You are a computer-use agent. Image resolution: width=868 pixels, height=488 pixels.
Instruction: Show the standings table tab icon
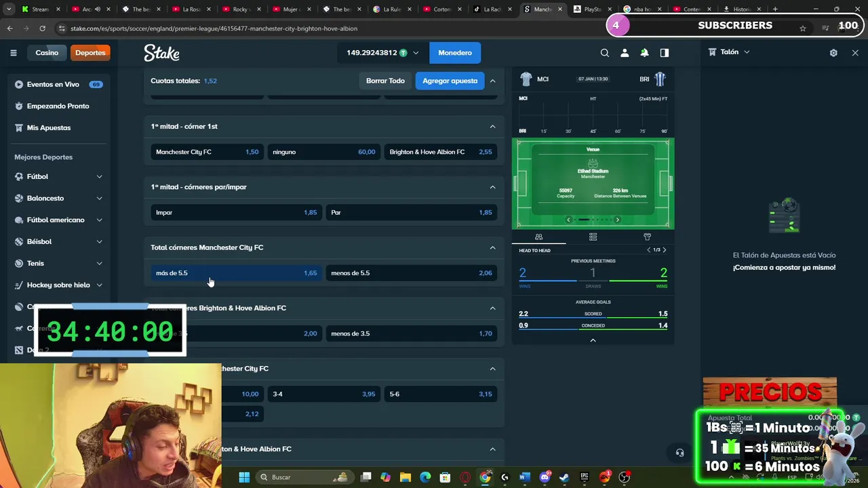click(593, 237)
